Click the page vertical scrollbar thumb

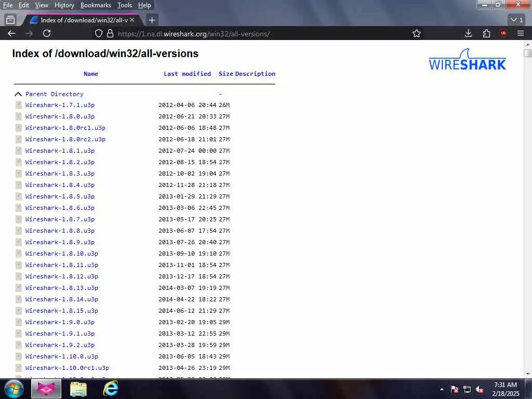pos(527,54)
